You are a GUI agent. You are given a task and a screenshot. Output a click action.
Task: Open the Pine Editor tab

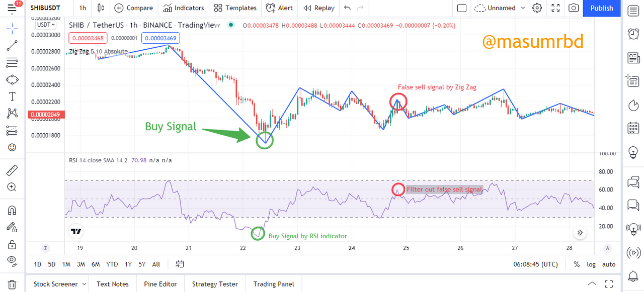160,284
